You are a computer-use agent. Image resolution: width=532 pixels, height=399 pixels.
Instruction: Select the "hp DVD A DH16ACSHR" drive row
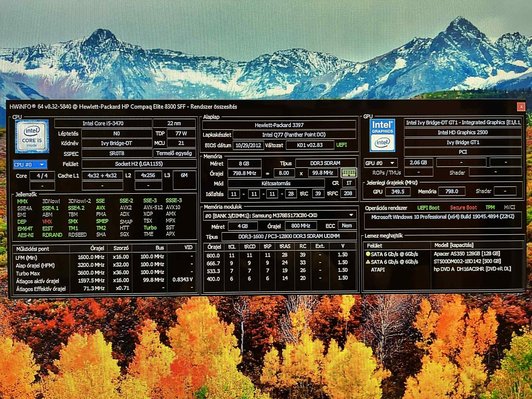[444, 269]
